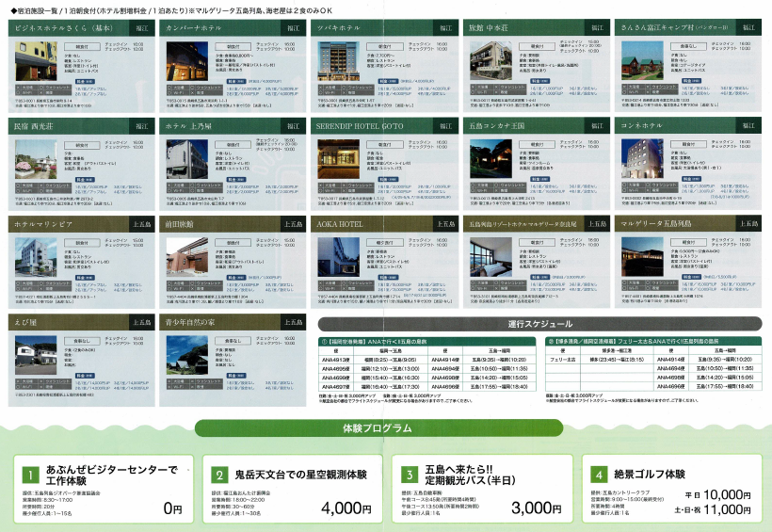Select the 福江 tag on the ツバキホテル card
Screen dimensions: 772x532
[445, 28]
